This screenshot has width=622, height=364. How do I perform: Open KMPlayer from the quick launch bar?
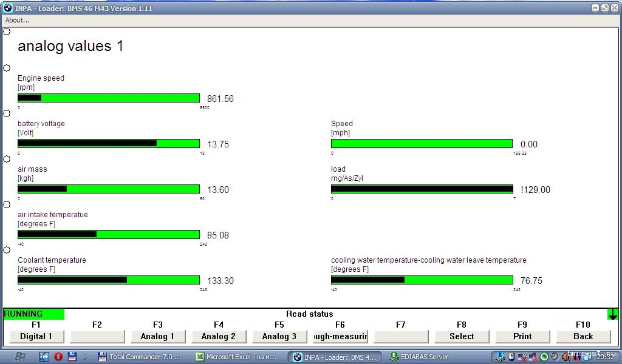pyautogui.click(x=44, y=357)
